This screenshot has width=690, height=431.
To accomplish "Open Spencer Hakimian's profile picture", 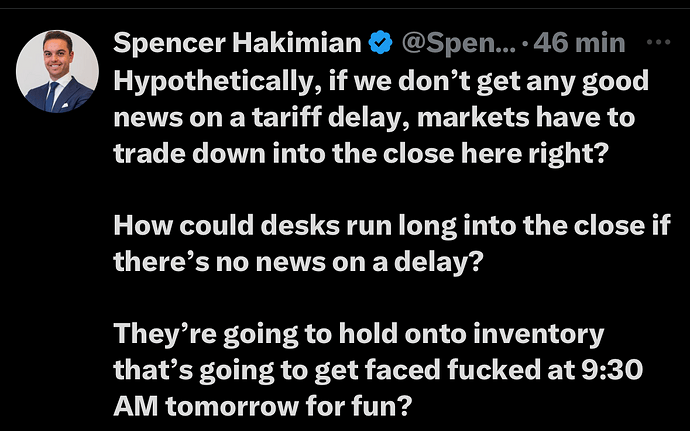I will [58, 71].
